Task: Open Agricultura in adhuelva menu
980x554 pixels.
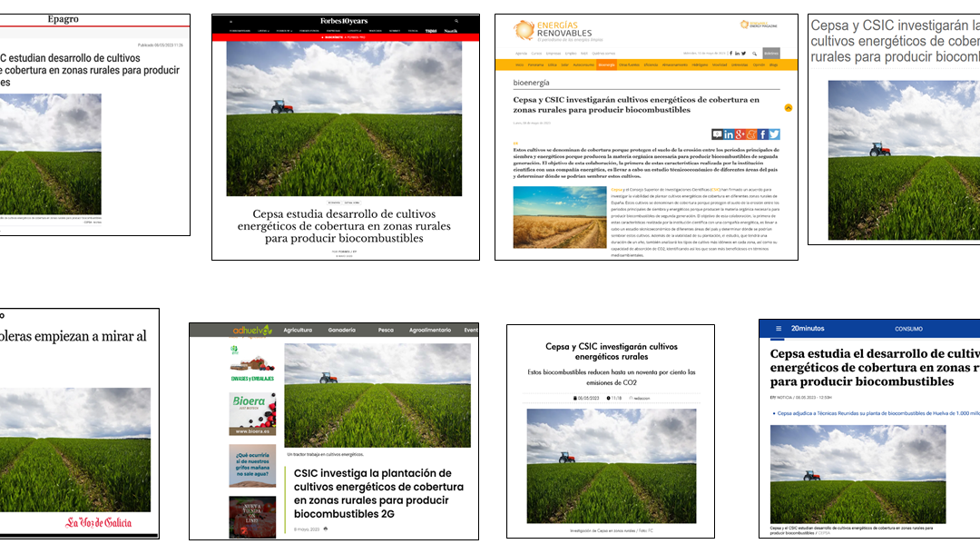Action: tap(298, 331)
